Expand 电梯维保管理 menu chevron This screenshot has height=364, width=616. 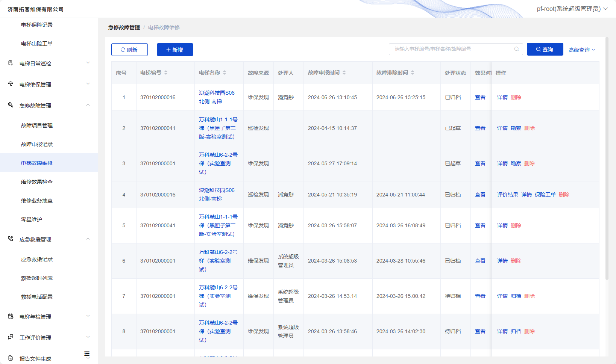(x=88, y=84)
